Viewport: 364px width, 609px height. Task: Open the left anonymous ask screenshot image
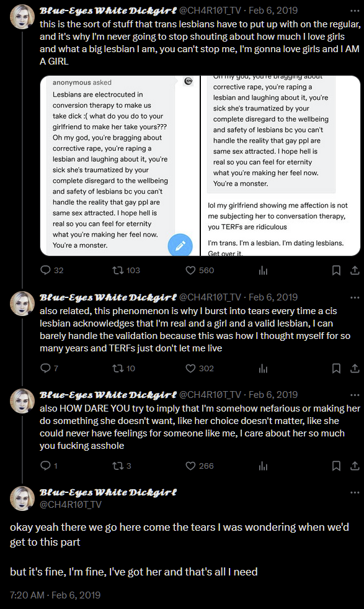pyautogui.click(x=120, y=166)
